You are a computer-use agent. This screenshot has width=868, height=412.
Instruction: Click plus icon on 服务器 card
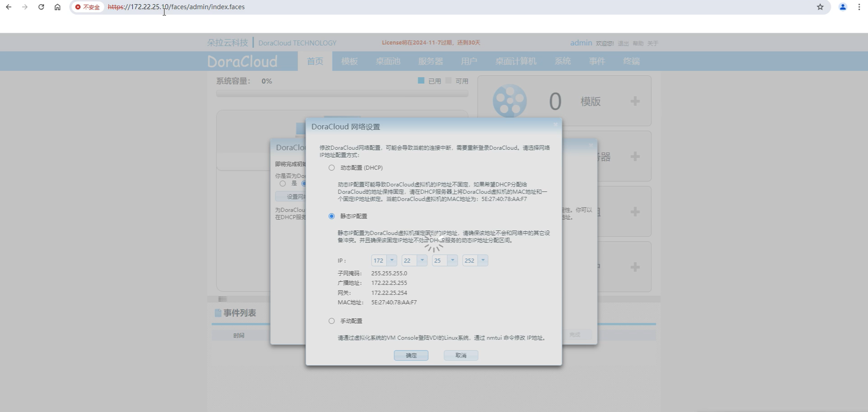[635, 156]
